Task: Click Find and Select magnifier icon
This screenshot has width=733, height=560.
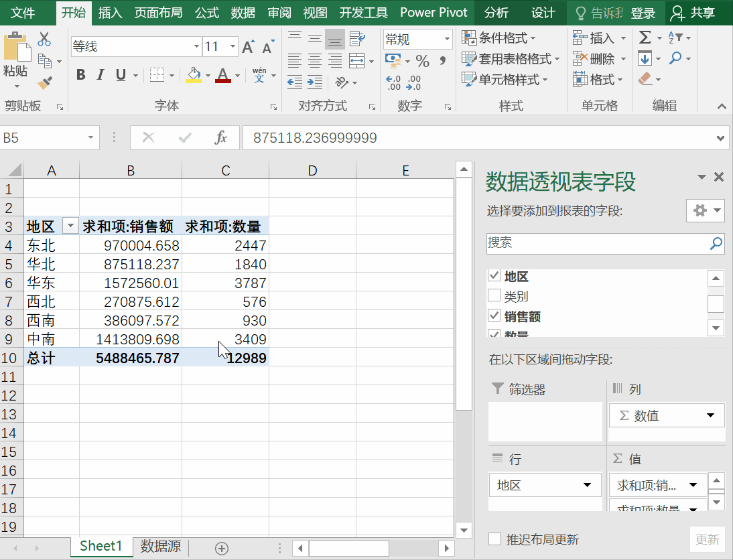Action: click(675, 58)
